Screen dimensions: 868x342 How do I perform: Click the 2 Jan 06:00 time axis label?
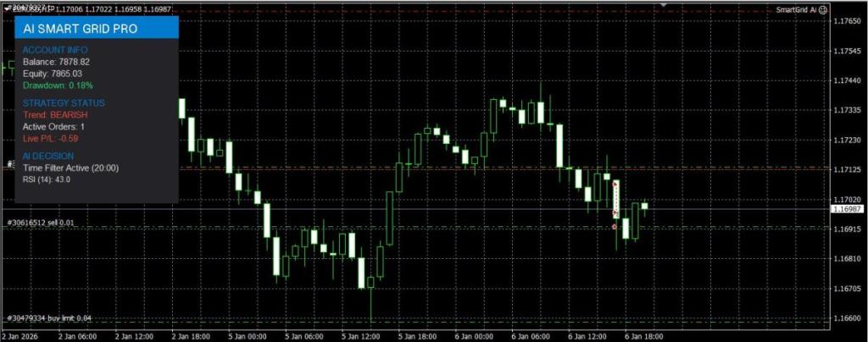77,336
